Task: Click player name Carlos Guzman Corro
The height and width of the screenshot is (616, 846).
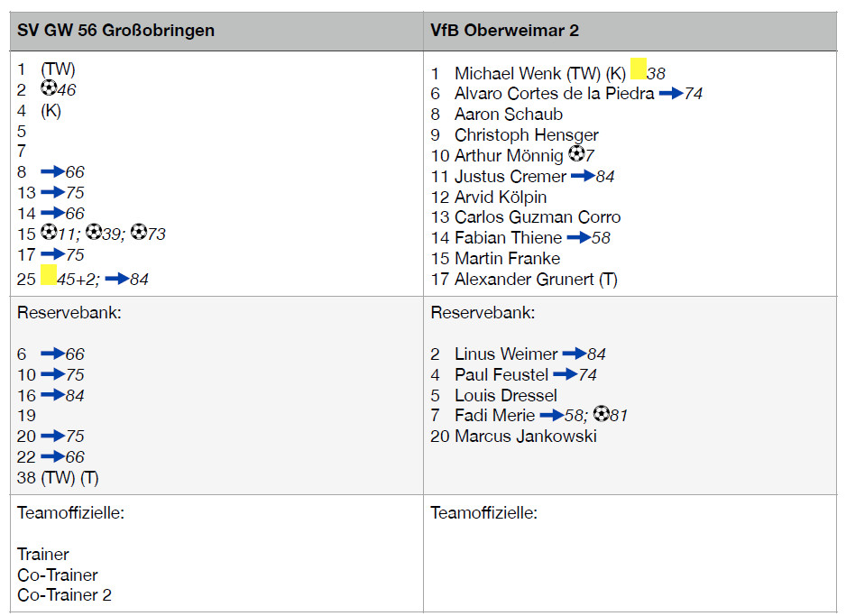Action: [x=538, y=217]
